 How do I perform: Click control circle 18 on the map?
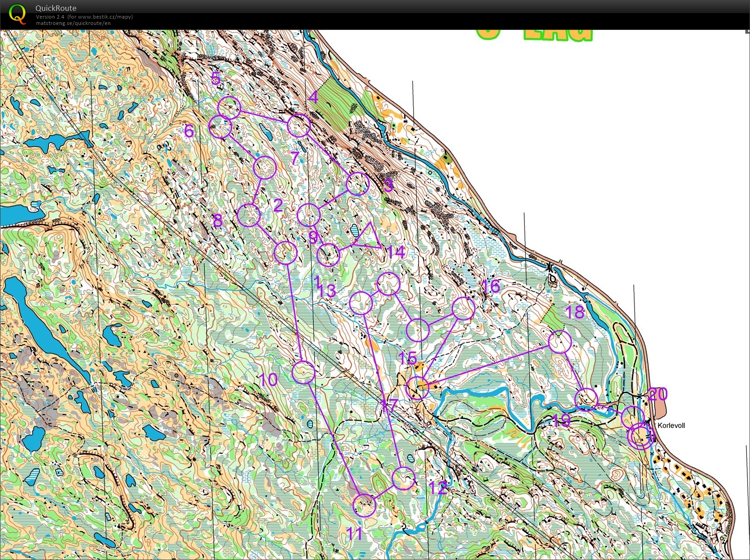[x=561, y=342]
